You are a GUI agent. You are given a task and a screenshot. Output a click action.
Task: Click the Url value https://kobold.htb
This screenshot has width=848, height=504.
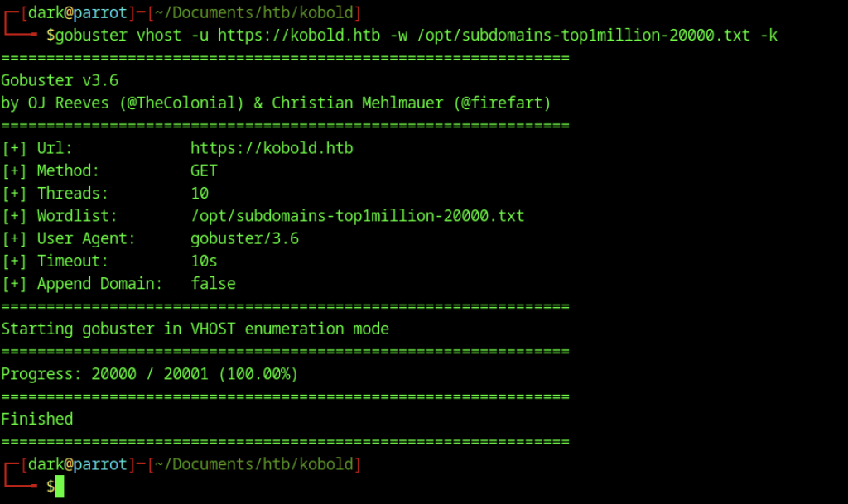(272, 148)
